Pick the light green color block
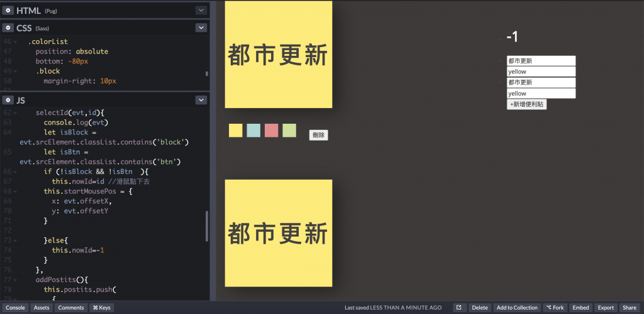This screenshot has width=644, height=314. tap(289, 131)
